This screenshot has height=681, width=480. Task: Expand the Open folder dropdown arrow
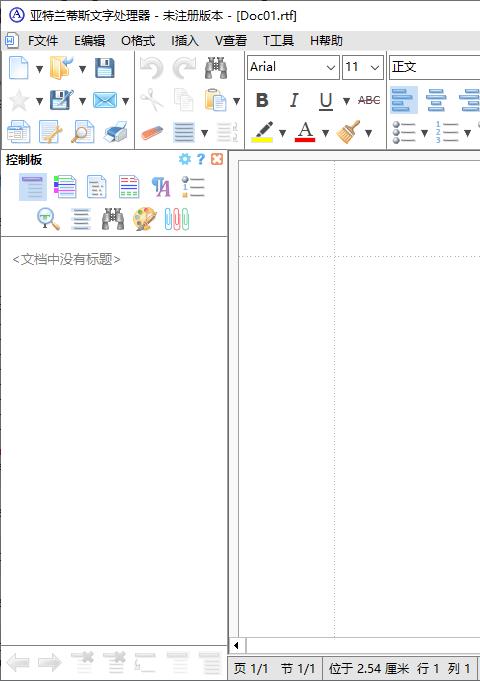tap(83, 69)
